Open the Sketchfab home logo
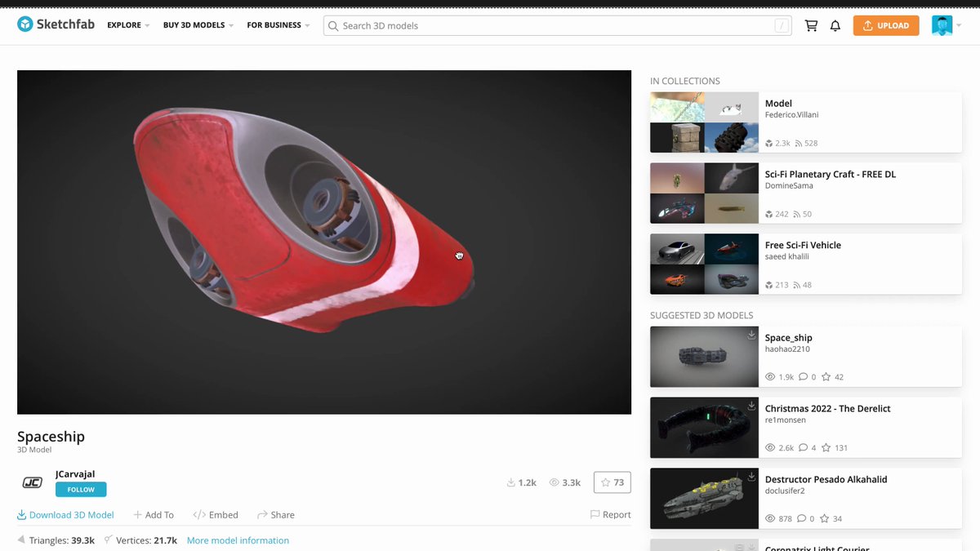The image size is (980, 551). (x=56, y=24)
